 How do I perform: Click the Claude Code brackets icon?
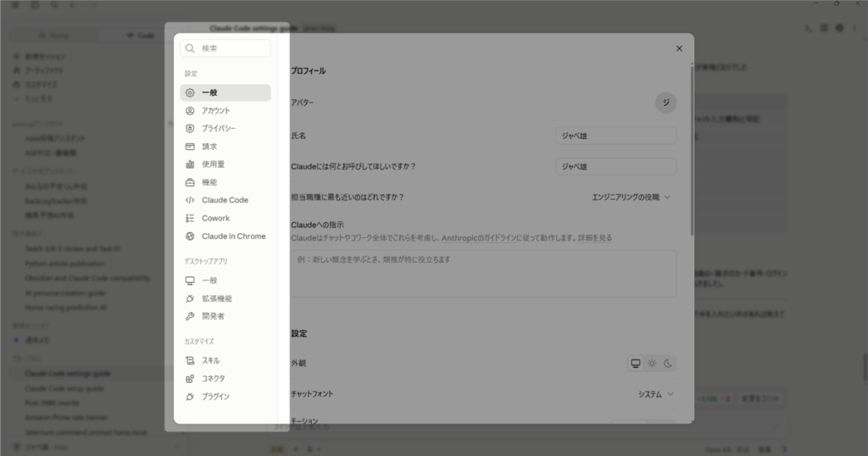click(190, 200)
